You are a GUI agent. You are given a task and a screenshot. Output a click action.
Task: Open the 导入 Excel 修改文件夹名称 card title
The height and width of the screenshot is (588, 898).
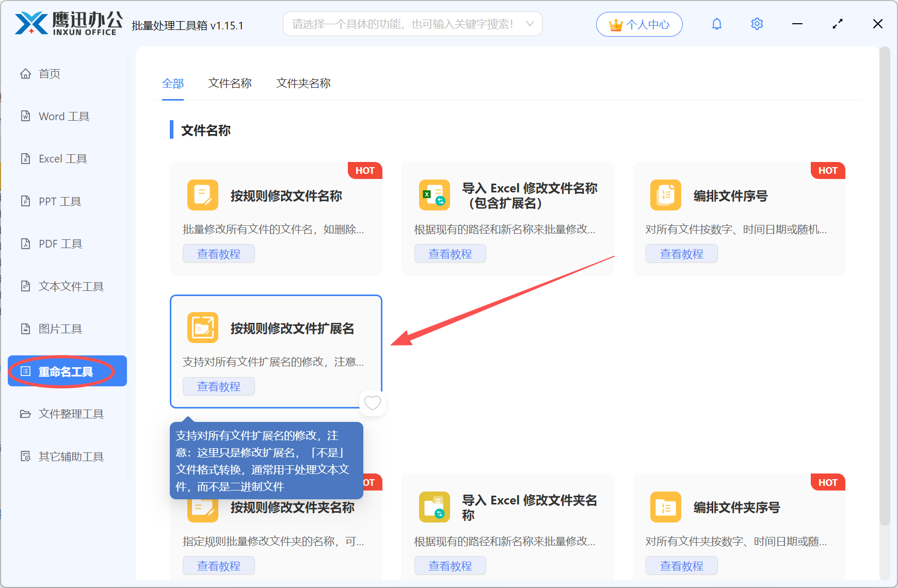530,508
